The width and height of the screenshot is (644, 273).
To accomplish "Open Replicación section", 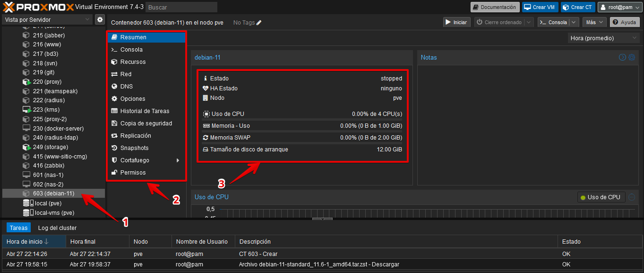I will tap(146, 135).
